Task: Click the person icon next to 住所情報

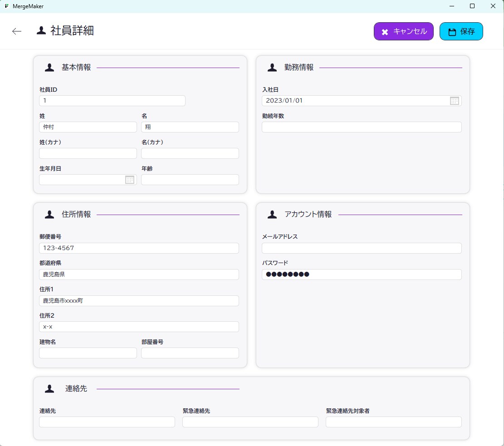Action: point(49,215)
